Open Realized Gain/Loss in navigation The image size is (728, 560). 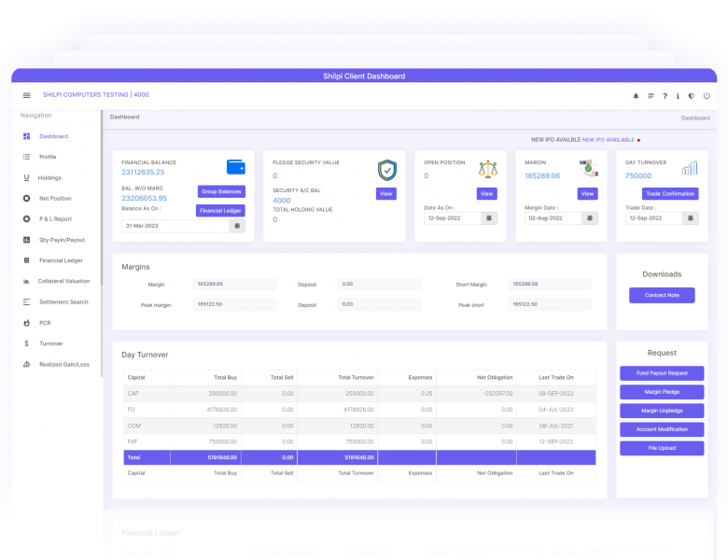pos(64,365)
